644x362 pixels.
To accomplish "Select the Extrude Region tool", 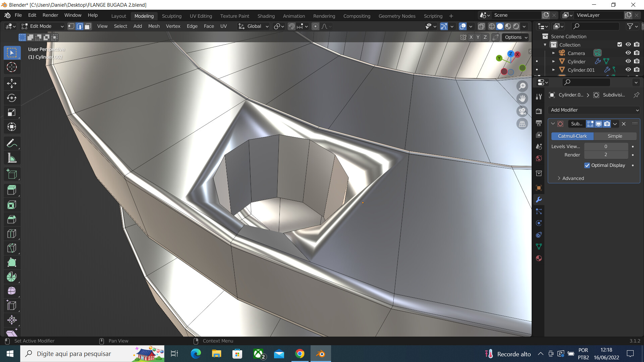I will click(12, 190).
